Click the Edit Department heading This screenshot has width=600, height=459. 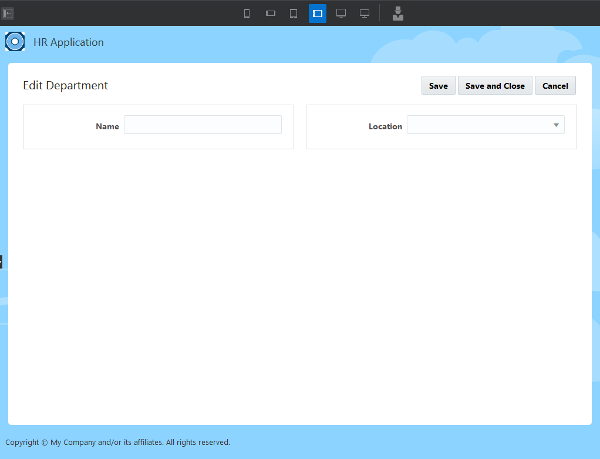[65, 85]
